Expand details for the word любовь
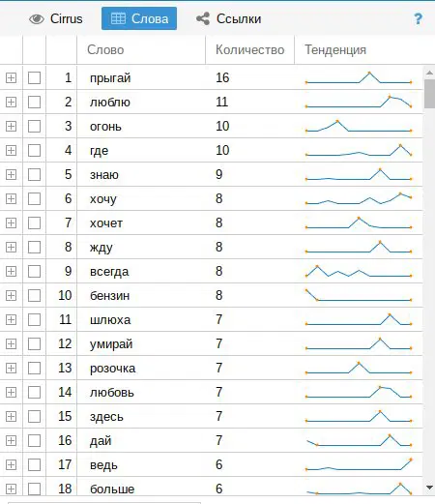 (x=11, y=392)
